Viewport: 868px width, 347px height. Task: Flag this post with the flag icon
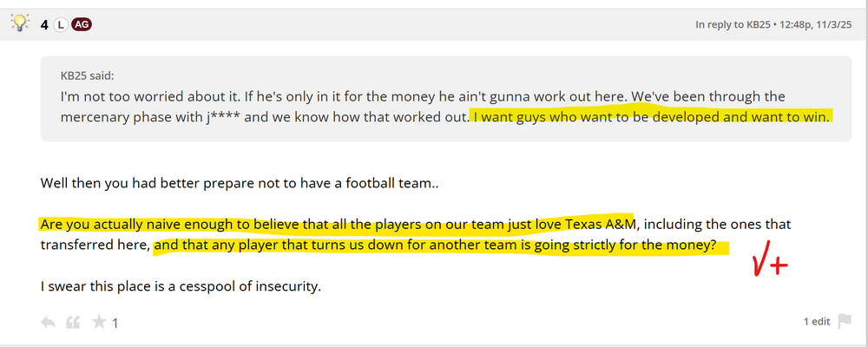[x=845, y=322]
